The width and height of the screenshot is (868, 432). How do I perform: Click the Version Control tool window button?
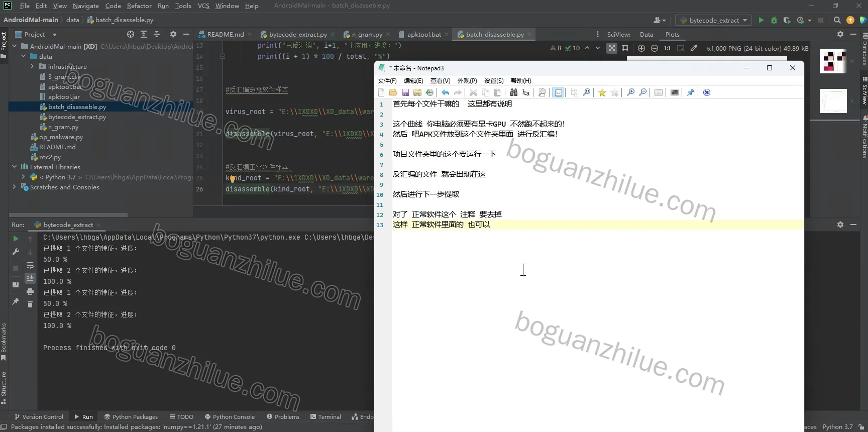(39, 417)
